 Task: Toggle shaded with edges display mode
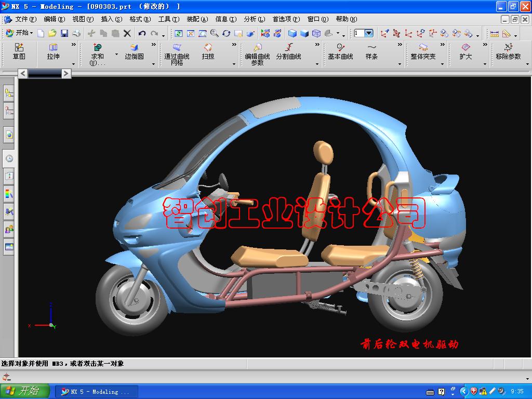click(x=292, y=33)
